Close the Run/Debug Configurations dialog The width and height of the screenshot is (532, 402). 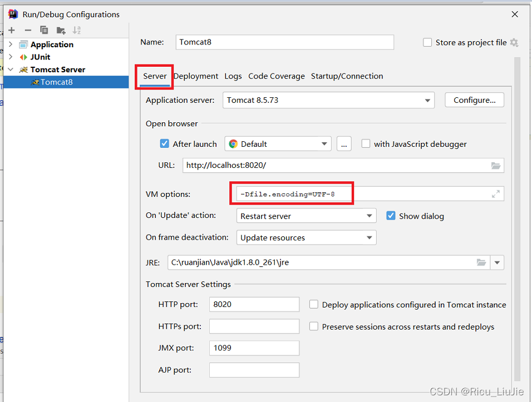click(515, 14)
